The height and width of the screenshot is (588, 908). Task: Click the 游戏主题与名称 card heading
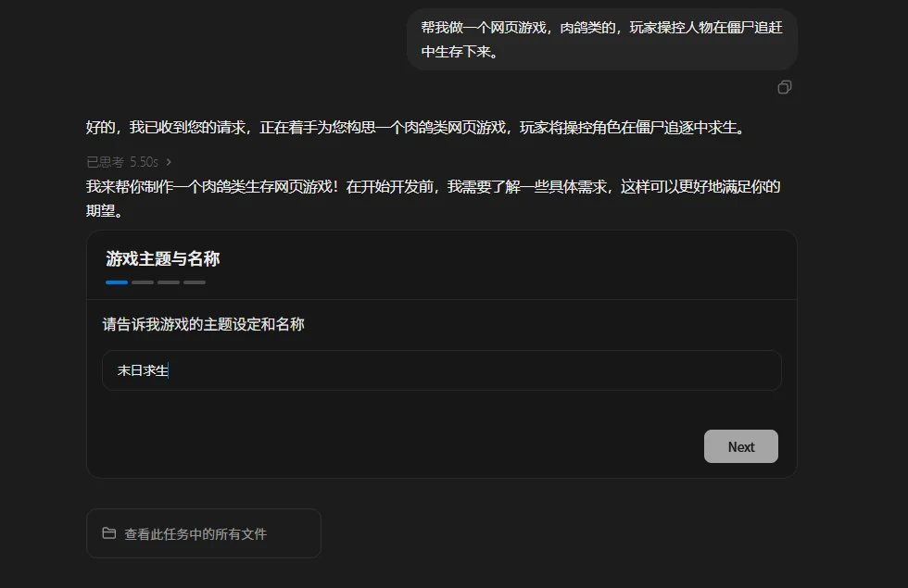pos(163,259)
